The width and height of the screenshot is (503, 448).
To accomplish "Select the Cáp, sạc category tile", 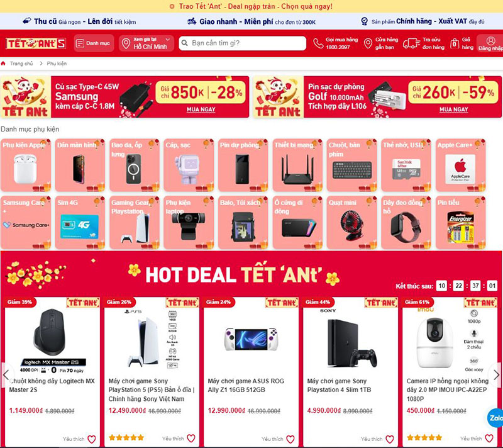I will point(189,165).
